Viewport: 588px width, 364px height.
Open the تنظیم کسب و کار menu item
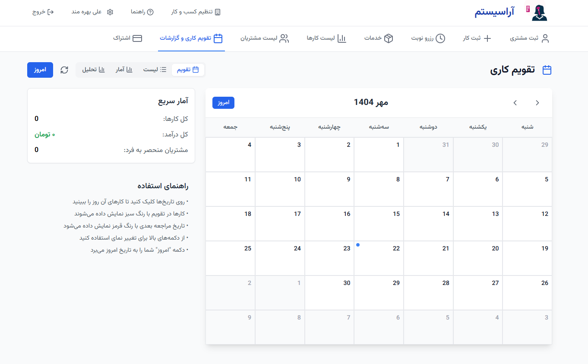(196, 12)
